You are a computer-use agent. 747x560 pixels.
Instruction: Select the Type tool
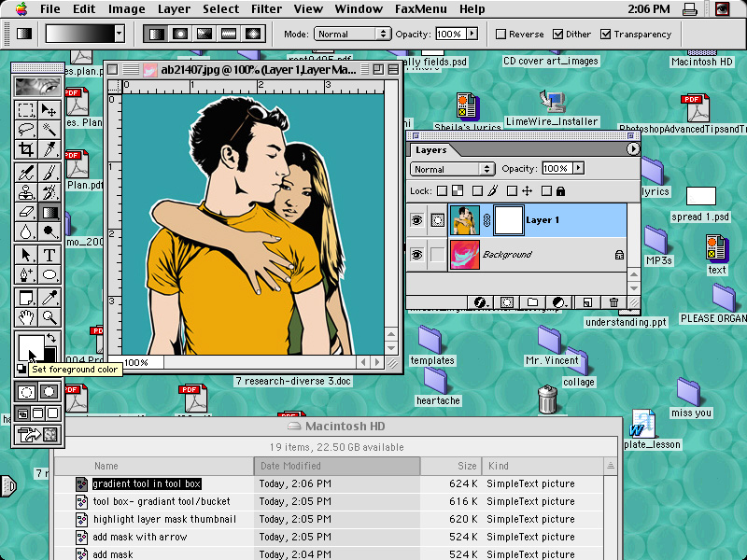coord(49,255)
